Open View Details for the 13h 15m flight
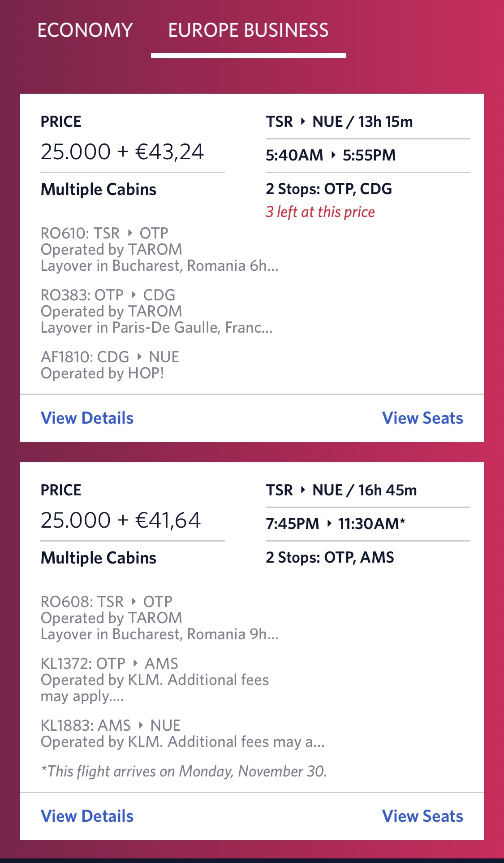 pyautogui.click(x=87, y=418)
